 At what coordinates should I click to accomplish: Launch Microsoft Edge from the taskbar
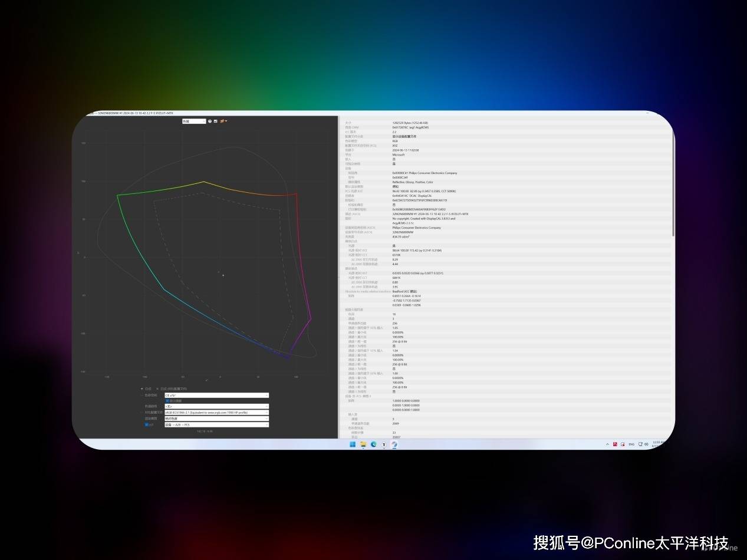point(374,444)
